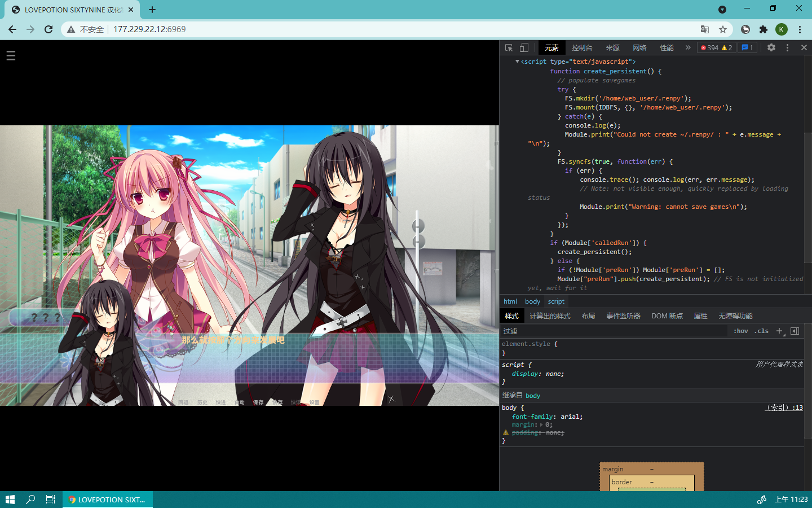This screenshot has height=508, width=812.
Task: Click the font-family: arial declaration
Action: [x=547, y=417]
